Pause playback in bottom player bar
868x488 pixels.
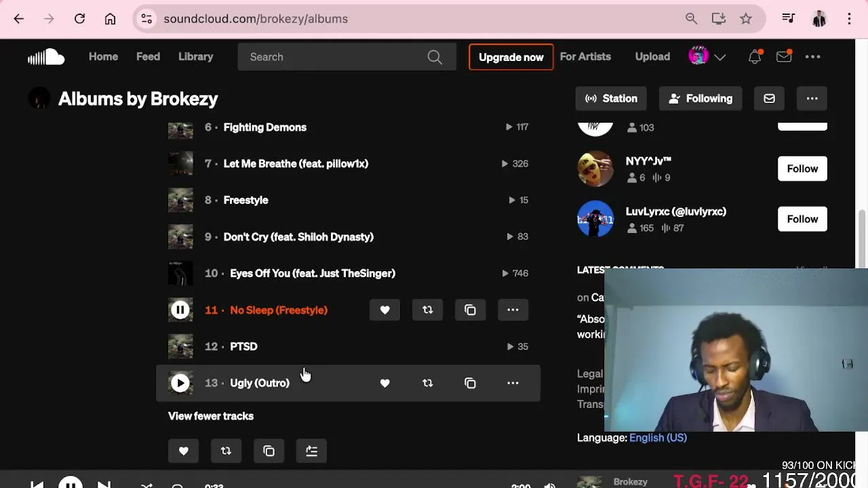[71, 483]
